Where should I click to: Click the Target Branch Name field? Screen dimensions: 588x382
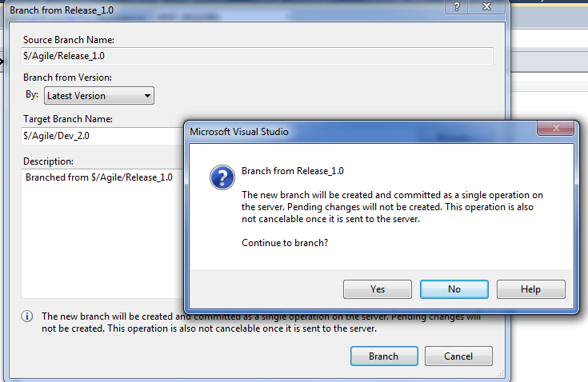click(102, 136)
